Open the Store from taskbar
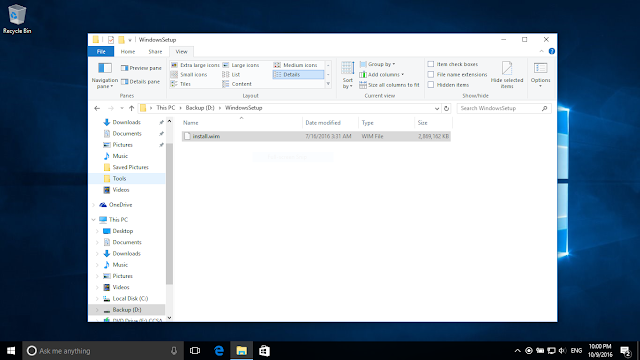Image resolution: width=640 pixels, height=360 pixels. point(264,351)
